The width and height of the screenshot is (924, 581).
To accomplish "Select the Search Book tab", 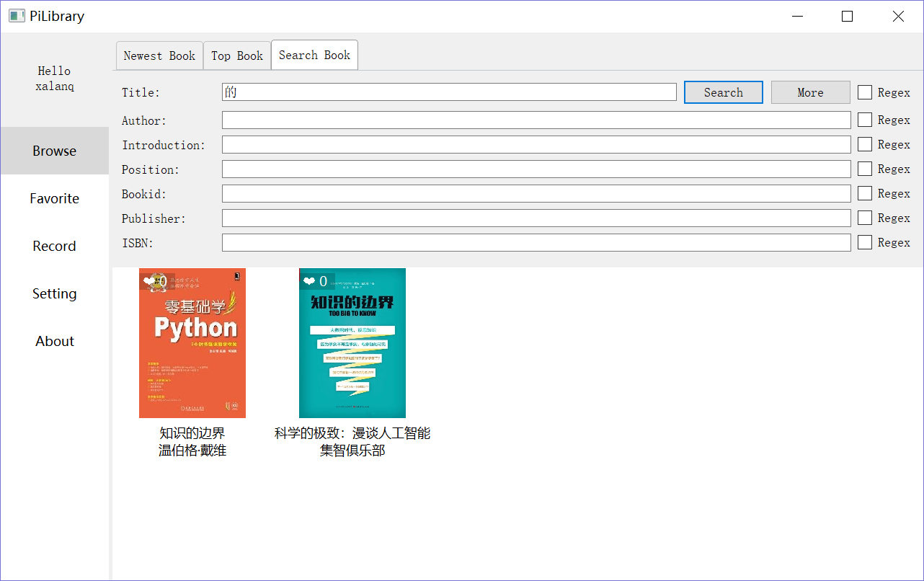I will pos(314,55).
